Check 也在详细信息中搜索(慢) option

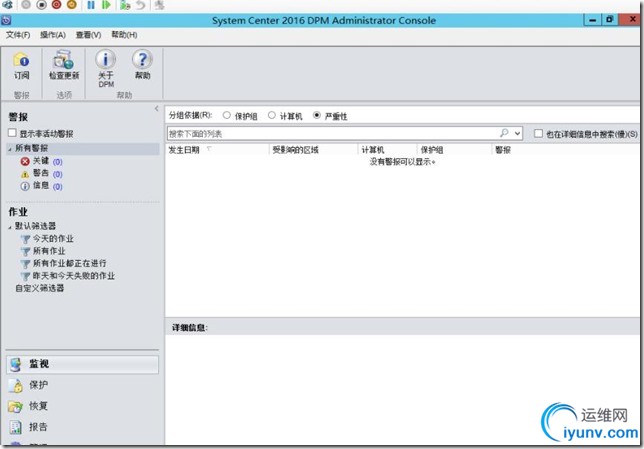[538, 134]
